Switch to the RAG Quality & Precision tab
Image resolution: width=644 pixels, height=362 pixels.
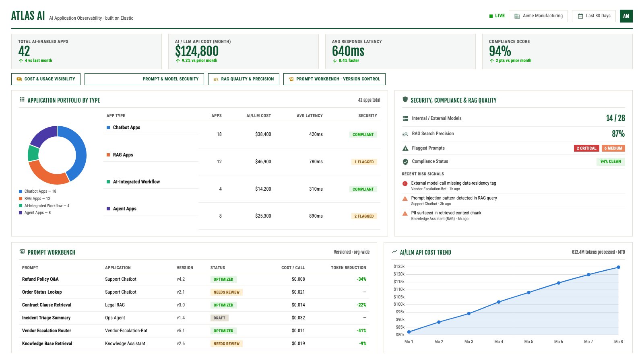244,79
